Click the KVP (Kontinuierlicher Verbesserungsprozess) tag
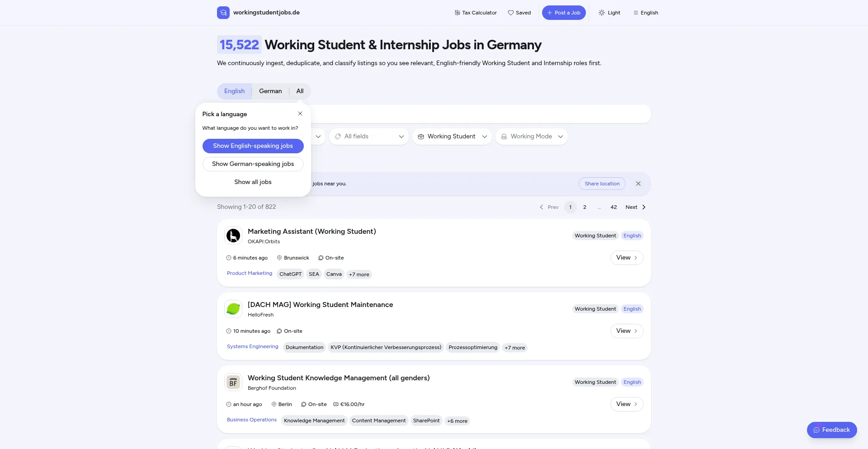Screen dimensions: 868x449 386,348
